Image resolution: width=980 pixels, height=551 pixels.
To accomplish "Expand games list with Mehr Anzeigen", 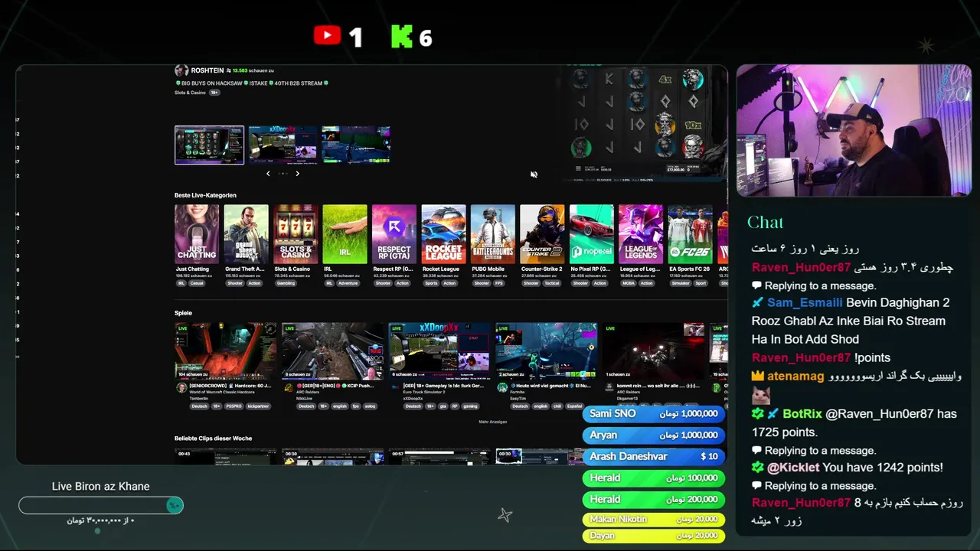I will tap(493, 422).
